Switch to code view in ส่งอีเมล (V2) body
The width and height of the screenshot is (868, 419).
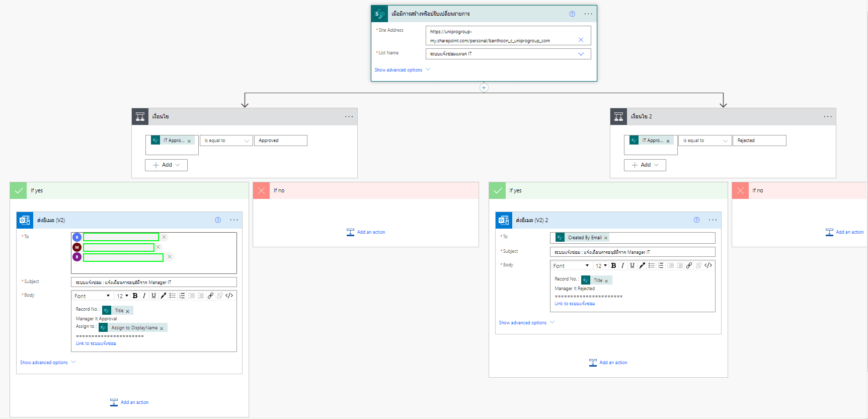click(x=229, y=296)
